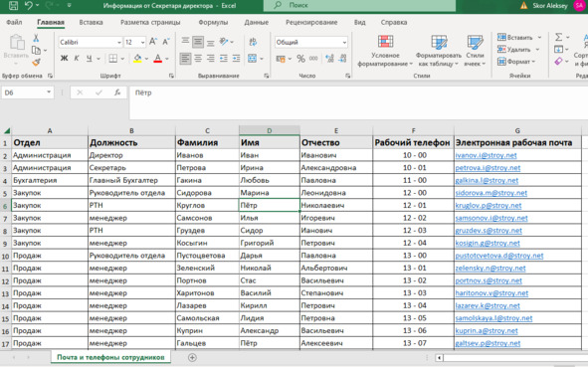Viewport: 588px width, 367px height.
Task: Click the Select All corner triangle
Action: click(6, 131)
